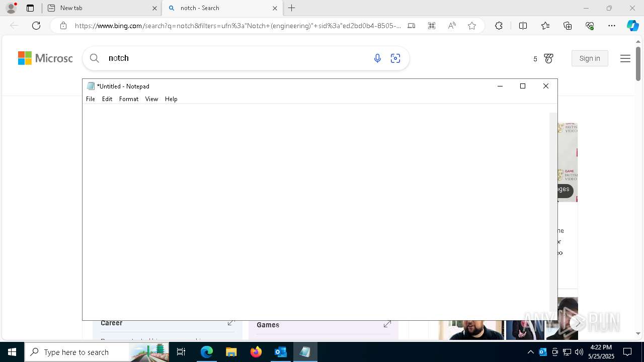Expand the Games card
Image resolution: width=644 pixels, height=362 pixels.
[387, 324]
